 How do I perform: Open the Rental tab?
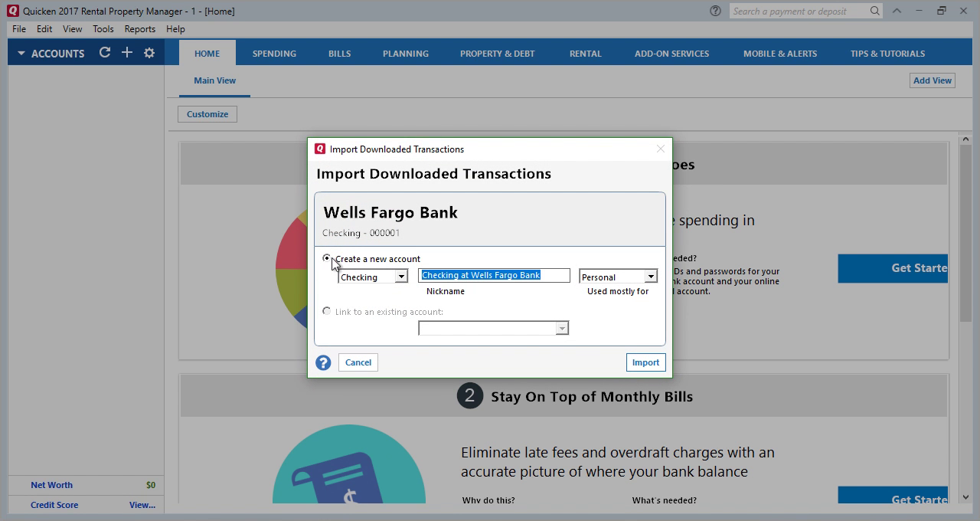[x=585, y=54]
